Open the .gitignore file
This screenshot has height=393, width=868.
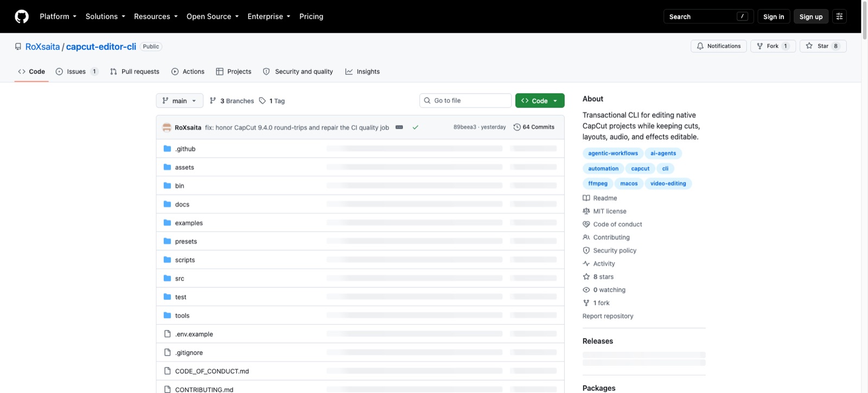point(189,353)
